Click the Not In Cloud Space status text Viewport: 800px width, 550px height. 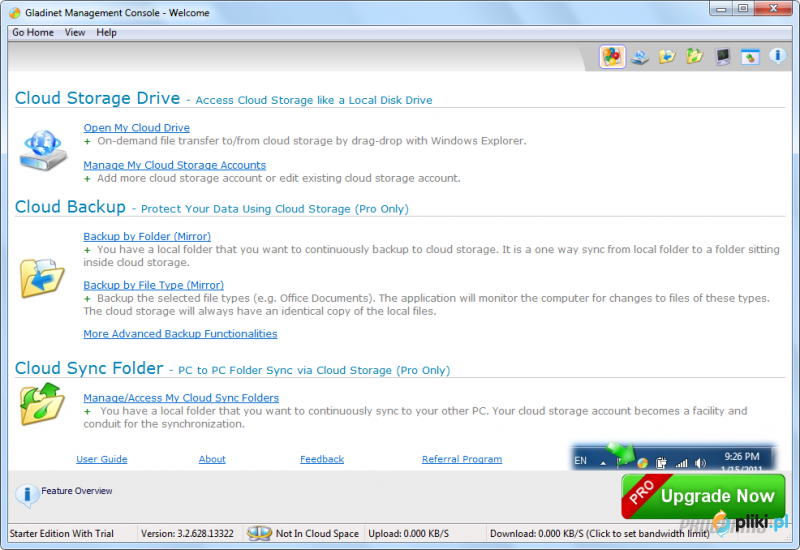(x=317, y=533)
